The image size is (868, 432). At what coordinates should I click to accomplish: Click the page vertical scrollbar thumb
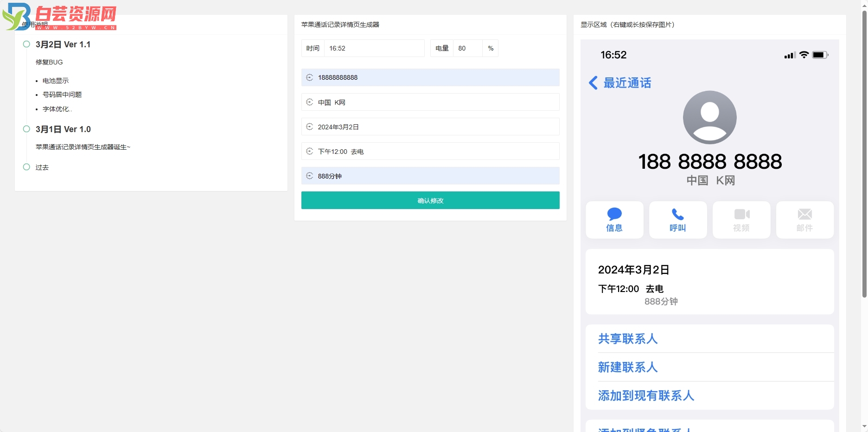[864, 153]
